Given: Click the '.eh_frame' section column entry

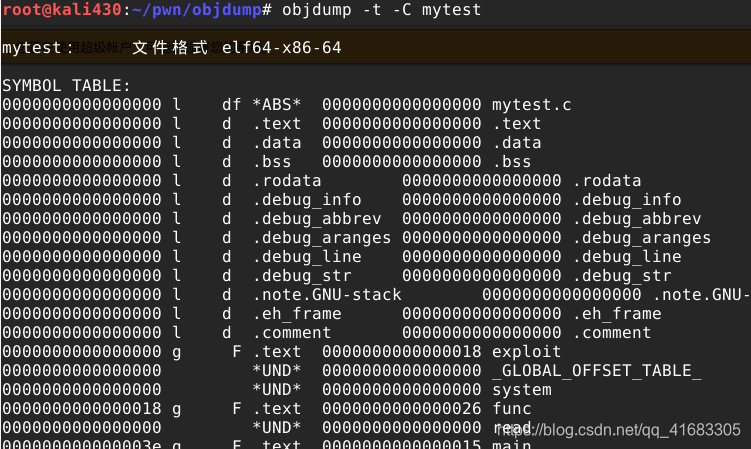Looking at the screenshot, I should (x=296, y=313).
